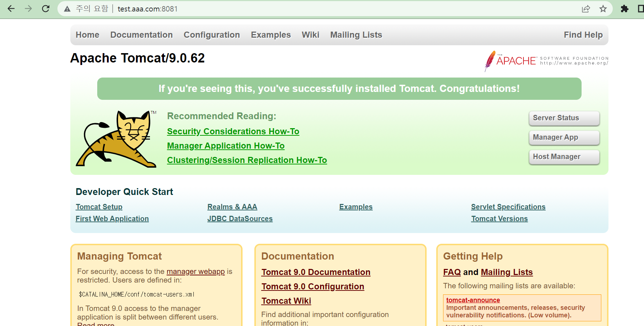Follow the manager webapp link
Viewport: 644px width, 326px height.
(196, 271)
